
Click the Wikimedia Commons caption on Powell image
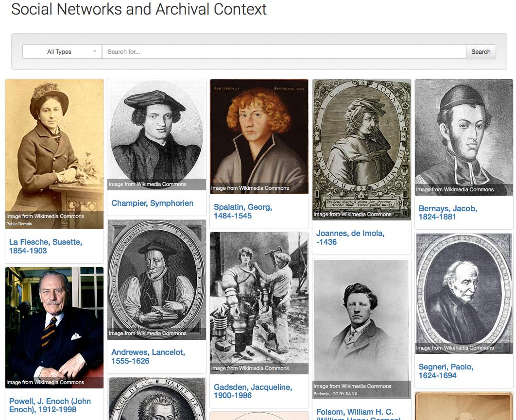(45, 382)
